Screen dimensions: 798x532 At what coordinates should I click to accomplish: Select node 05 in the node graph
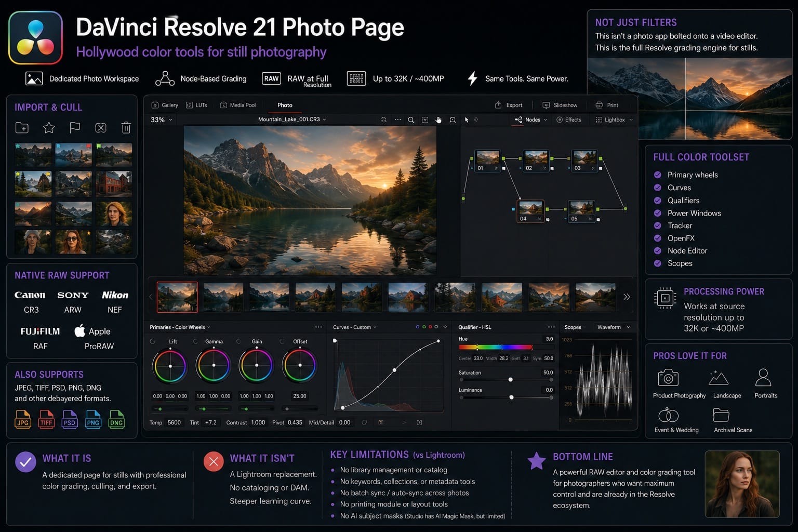(x=581, y=211)
